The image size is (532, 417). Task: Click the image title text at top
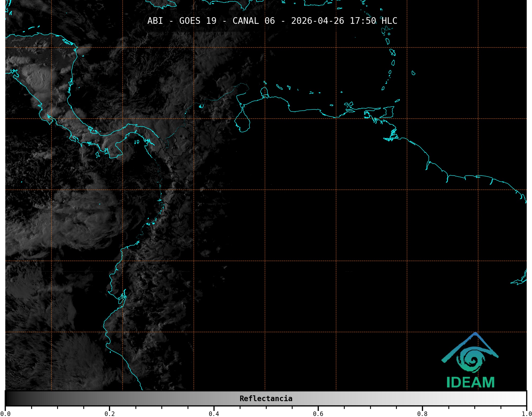tap(272, 21)
